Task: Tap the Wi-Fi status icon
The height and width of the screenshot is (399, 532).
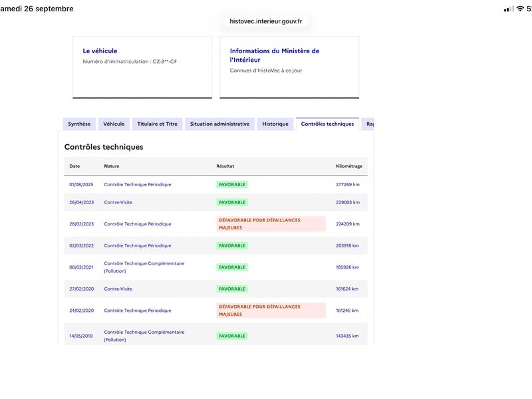Action: click(x=520, y=9)
